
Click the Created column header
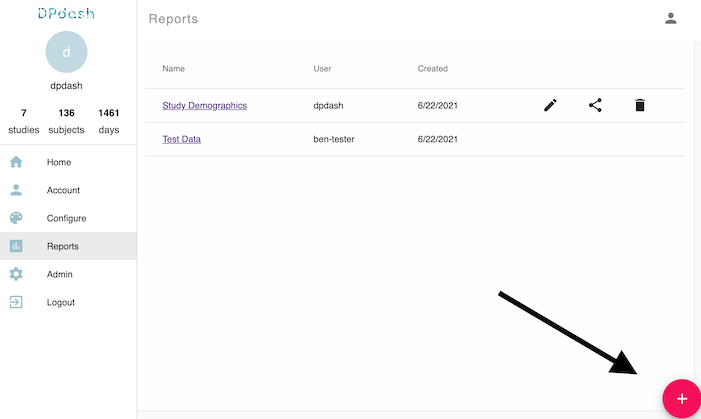[432, 68]
